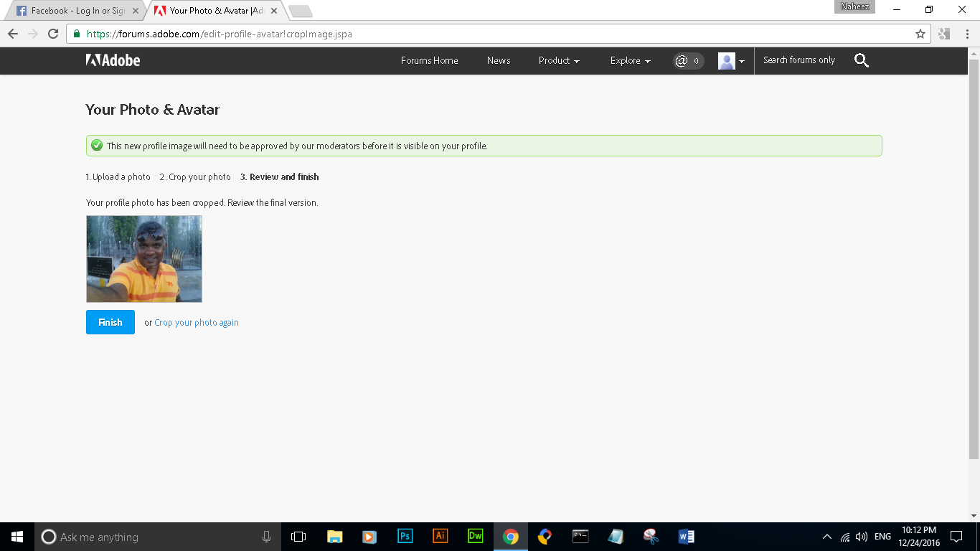
Task: Close the Facebook browser tab
Action: click(x=136, y=11)
